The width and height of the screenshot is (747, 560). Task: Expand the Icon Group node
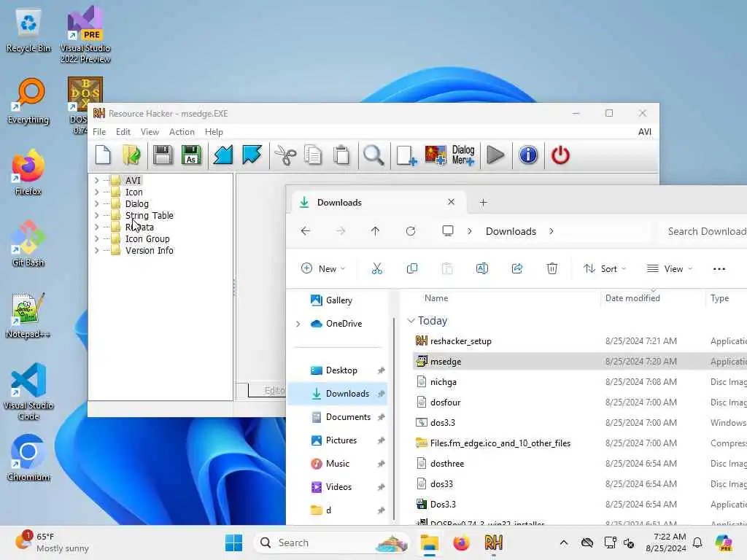pyautogui.click(x=97, y=239)
